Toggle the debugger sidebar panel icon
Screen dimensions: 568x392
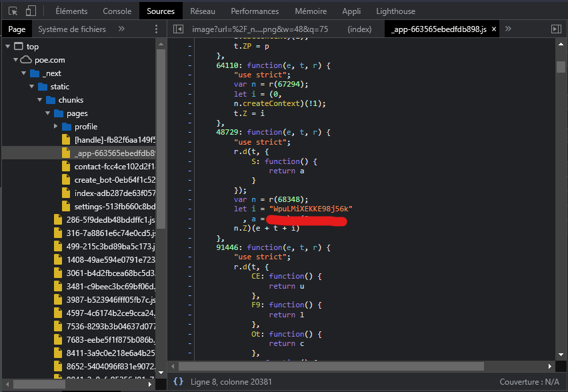pos(555,29)
